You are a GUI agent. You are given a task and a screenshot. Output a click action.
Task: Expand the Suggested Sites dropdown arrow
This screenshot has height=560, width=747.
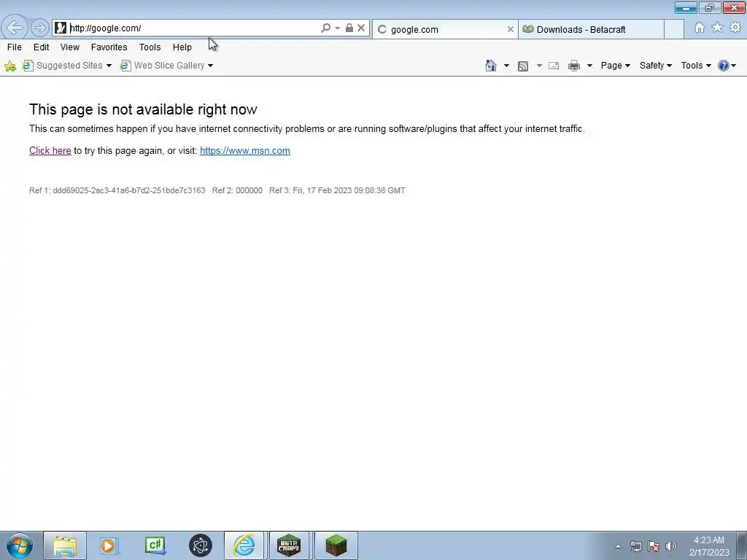109,66
